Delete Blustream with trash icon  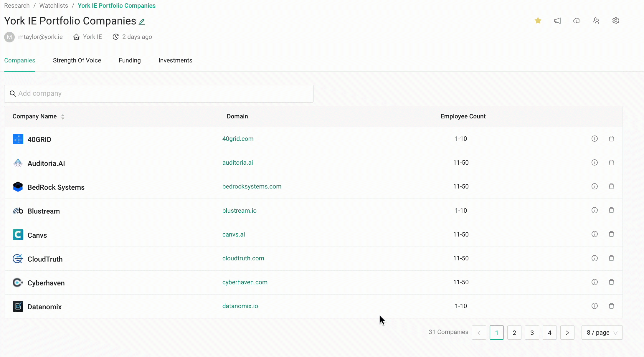[611, 210]
